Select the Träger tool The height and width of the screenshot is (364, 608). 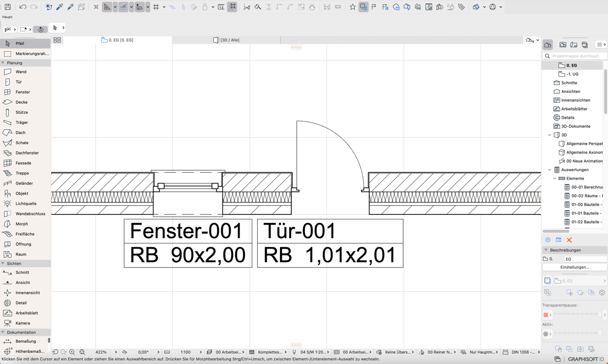coord(25,122)
